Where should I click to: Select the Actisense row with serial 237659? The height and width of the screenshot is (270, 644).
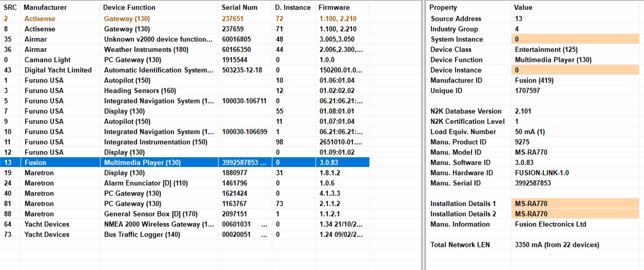coord(185,29)
